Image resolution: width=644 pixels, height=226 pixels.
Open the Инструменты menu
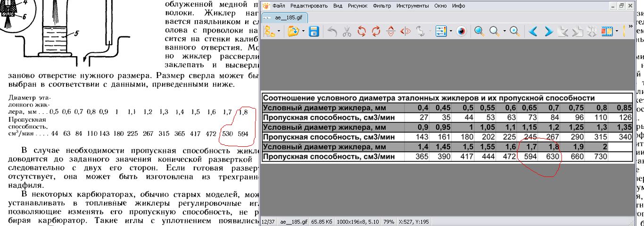pyautogui.click(x=413, y=6)
